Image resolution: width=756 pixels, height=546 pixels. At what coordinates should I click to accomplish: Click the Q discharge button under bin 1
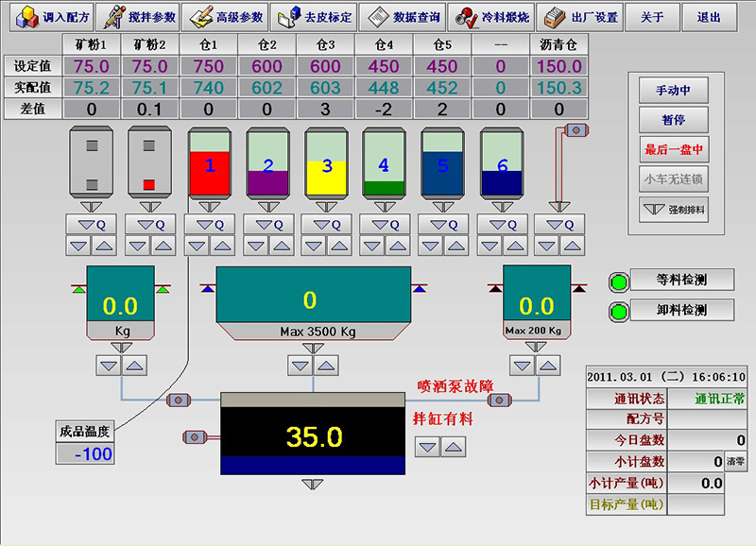[209, 225]
